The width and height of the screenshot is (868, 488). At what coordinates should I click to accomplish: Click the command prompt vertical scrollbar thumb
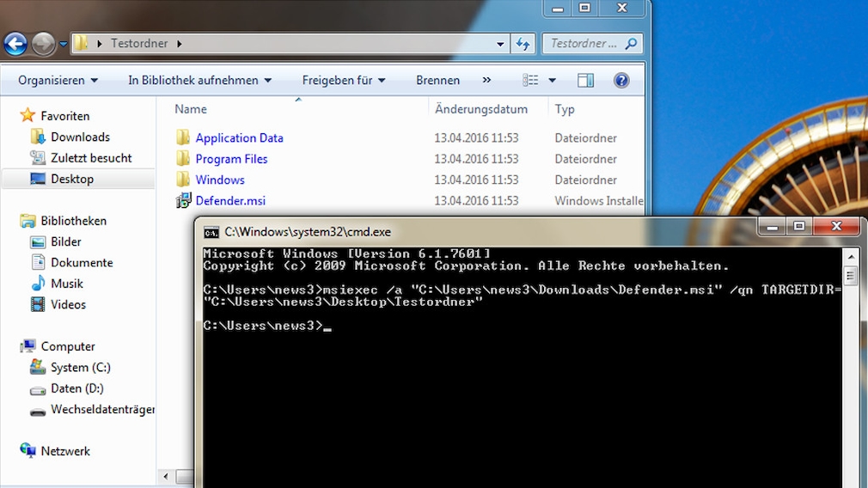[850, 276]
